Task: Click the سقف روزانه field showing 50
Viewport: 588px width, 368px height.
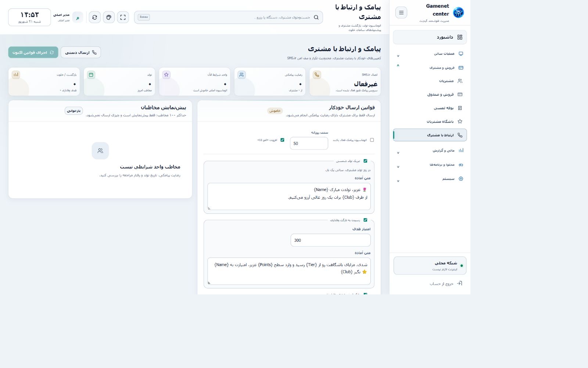Action: pyautogui.click(x=309, y=144)
